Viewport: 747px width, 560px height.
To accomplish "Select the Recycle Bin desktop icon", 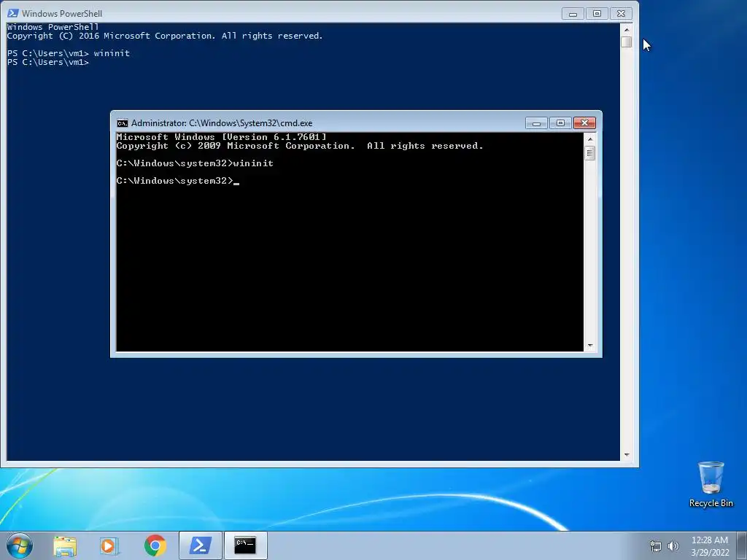I will 711,484.
